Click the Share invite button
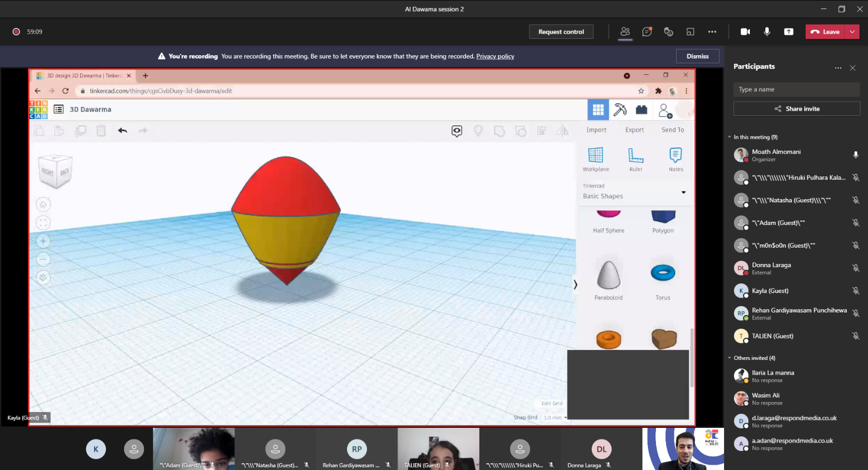Viewport: 868px width, 470px height. tap(796, 109)
